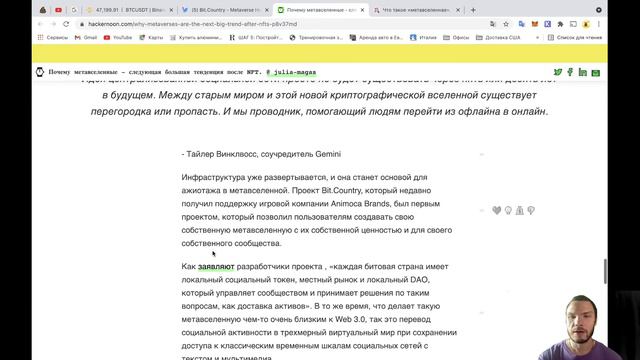Click 'Тайлер Винклвосс, соучредитель Gemini' line

261,154
